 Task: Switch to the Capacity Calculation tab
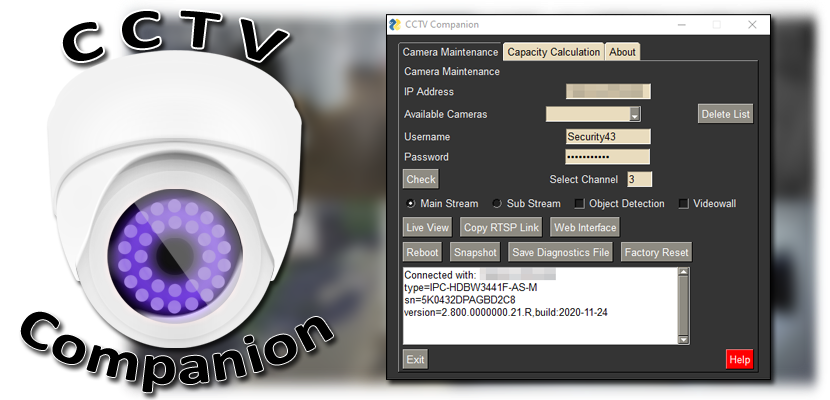554,52
